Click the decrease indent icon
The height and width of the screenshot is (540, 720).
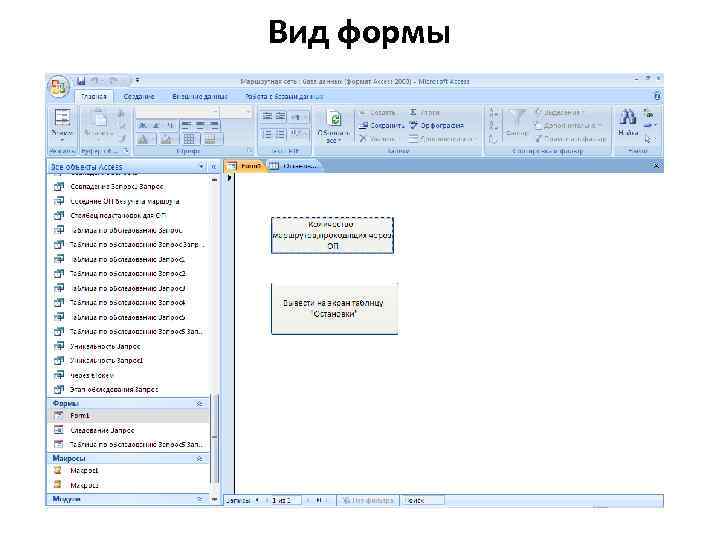pyautogui.click(x=267, y=116)
